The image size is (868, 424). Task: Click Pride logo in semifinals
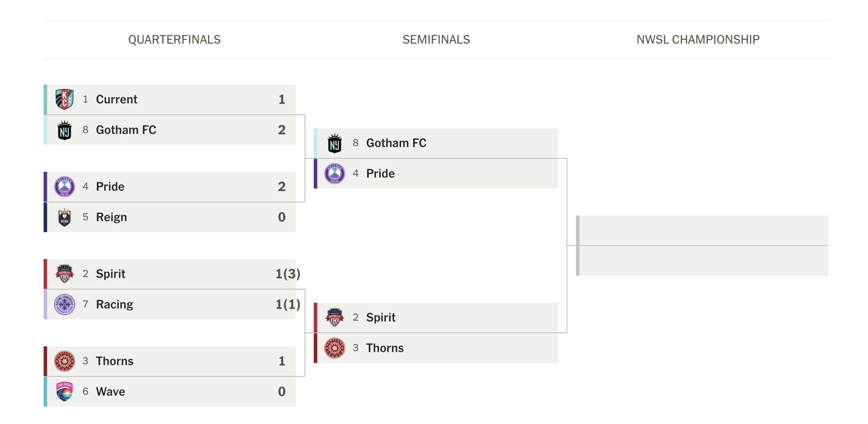coord(335,174)
